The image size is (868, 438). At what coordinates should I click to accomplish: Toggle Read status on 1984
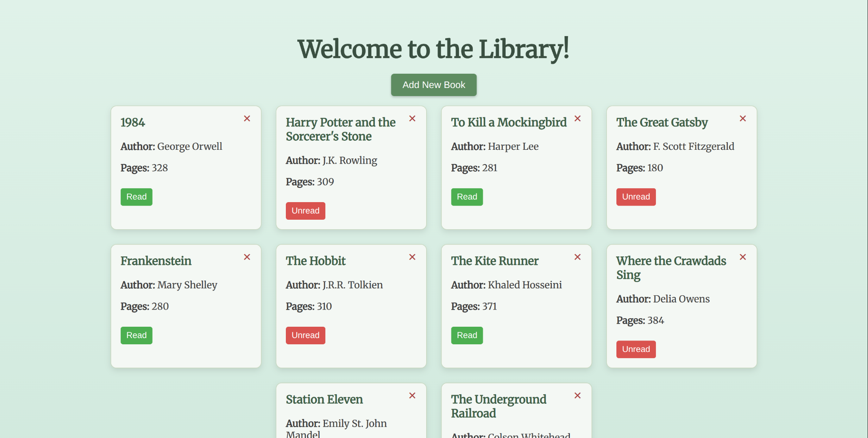click(x=137, y=197)
